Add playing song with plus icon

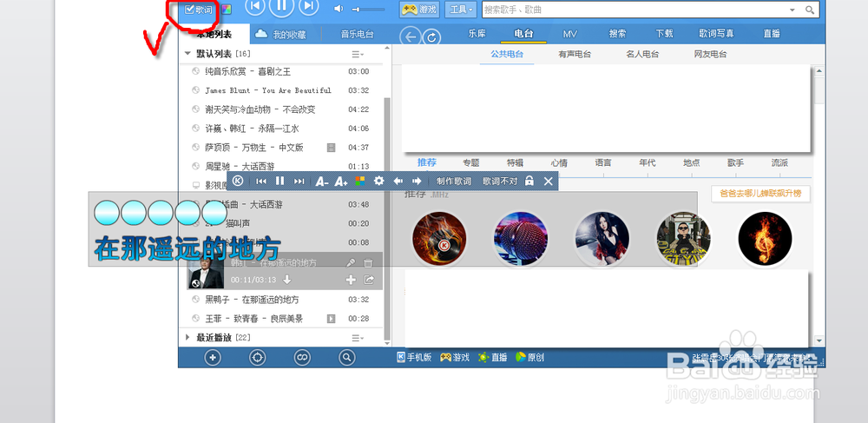click(x=351, y=281)
